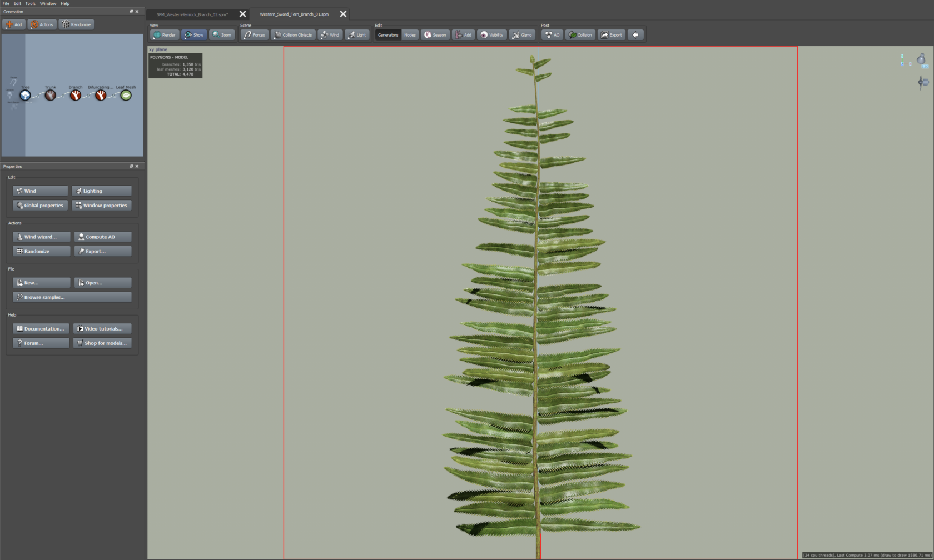Click the light bulb widget in the viewport
The image size is (934, 560).
pos(921,59)
